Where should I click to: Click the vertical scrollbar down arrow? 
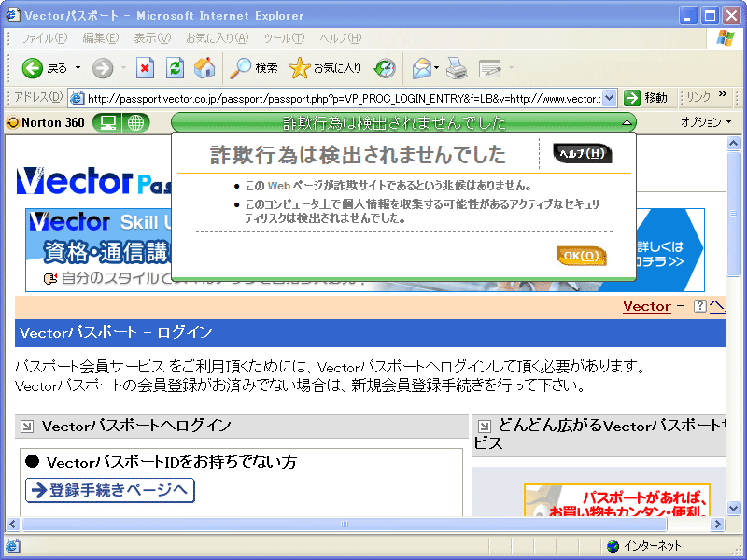coord(733,508)
